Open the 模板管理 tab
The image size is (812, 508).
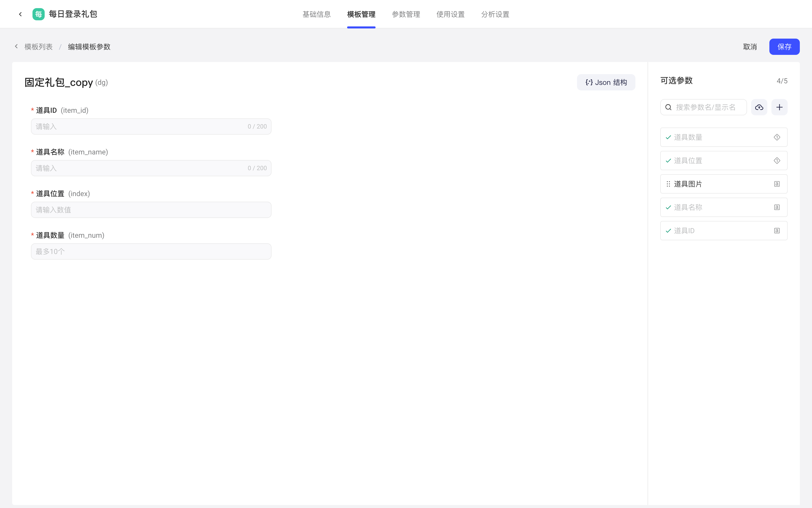[361, 14]
